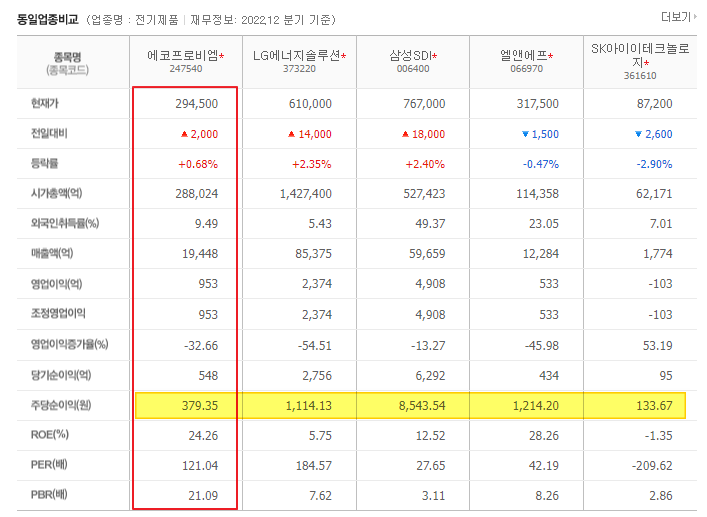Click sales value 19,448

(x=200, y=254)
